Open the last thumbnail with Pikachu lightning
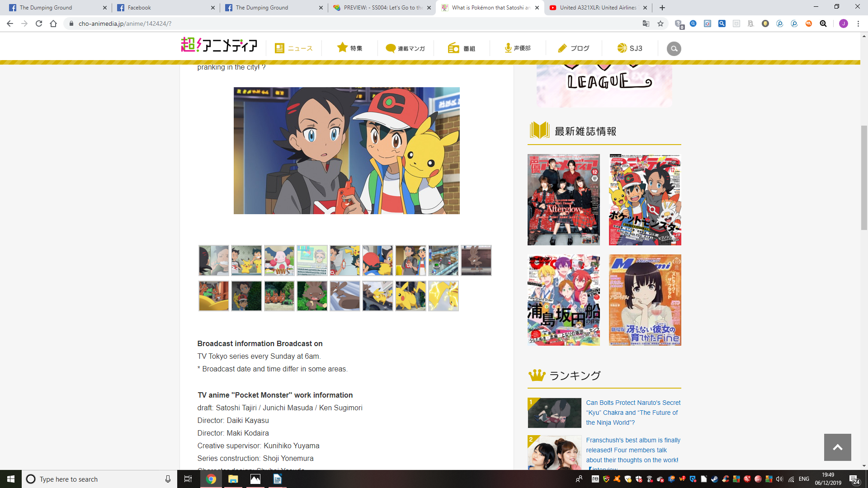 click(443, 296)
